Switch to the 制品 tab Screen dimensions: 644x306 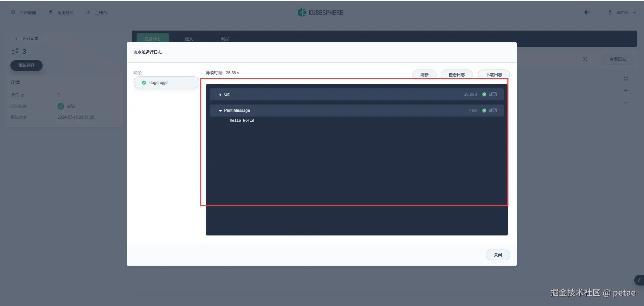point(225,39)
